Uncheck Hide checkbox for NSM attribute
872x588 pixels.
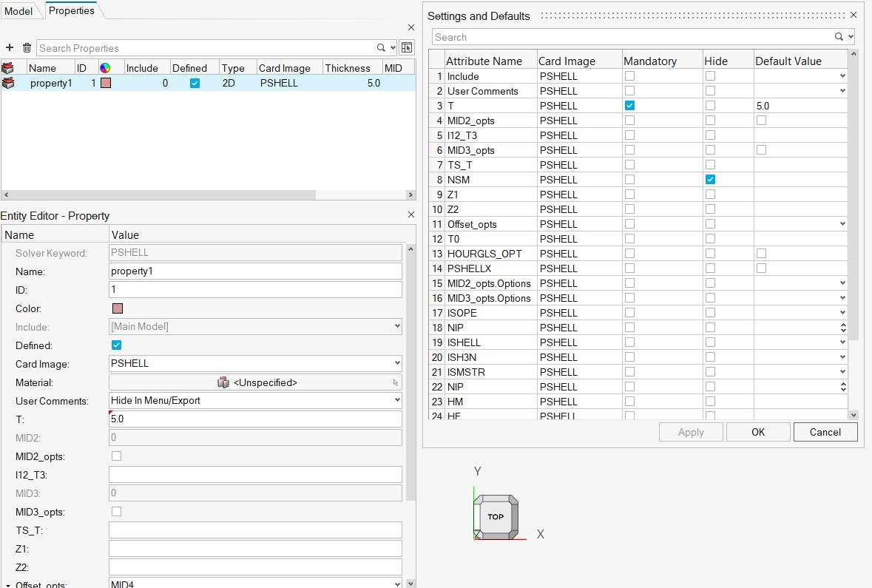710,180
